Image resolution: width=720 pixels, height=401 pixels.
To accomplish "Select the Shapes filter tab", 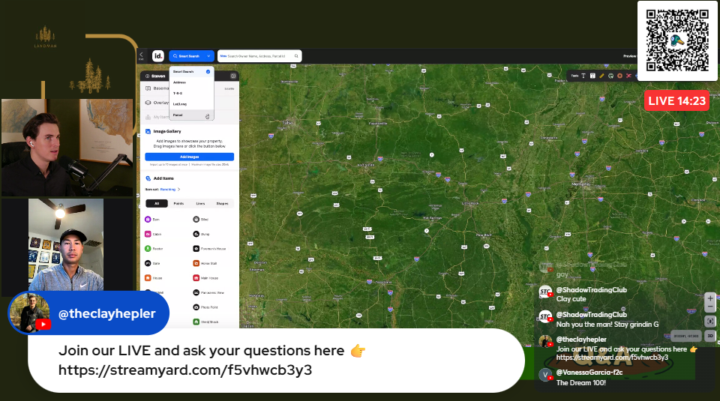I will (222, 203).
